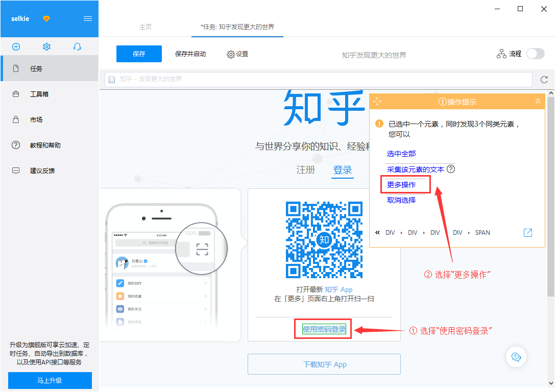Click the 登录 tab on Zhihu page
556x392 pixels.
343,170
